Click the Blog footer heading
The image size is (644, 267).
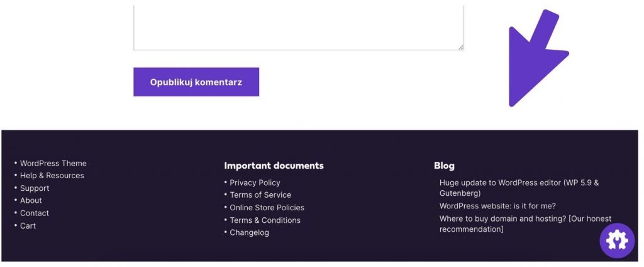[x=444, y=166]
